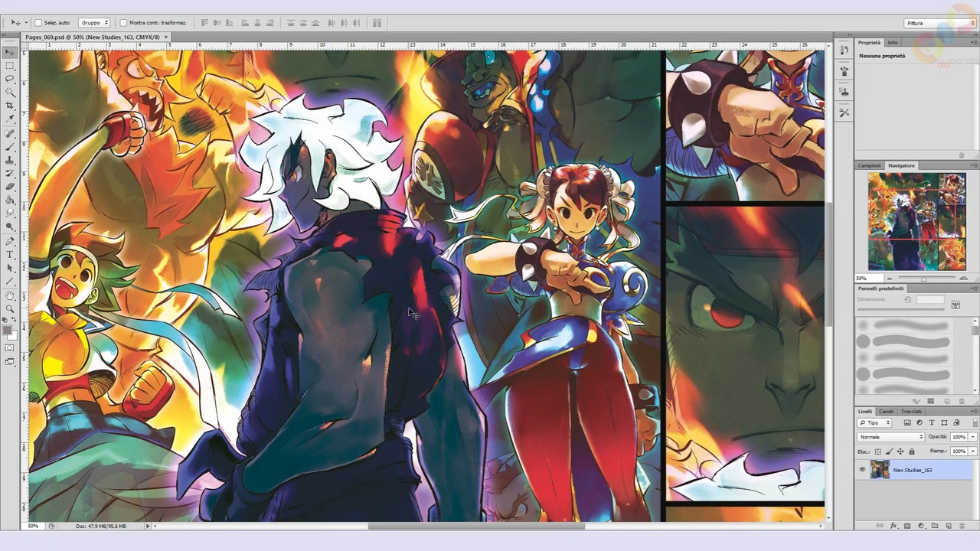
Task: Add a layer mask
Action: coord(907,526)
